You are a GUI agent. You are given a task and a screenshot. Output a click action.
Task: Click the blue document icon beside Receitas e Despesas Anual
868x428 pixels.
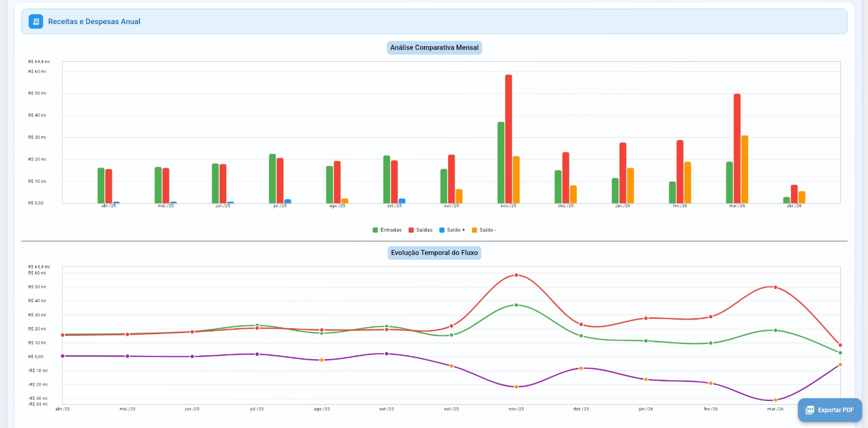tap(36, 22)
